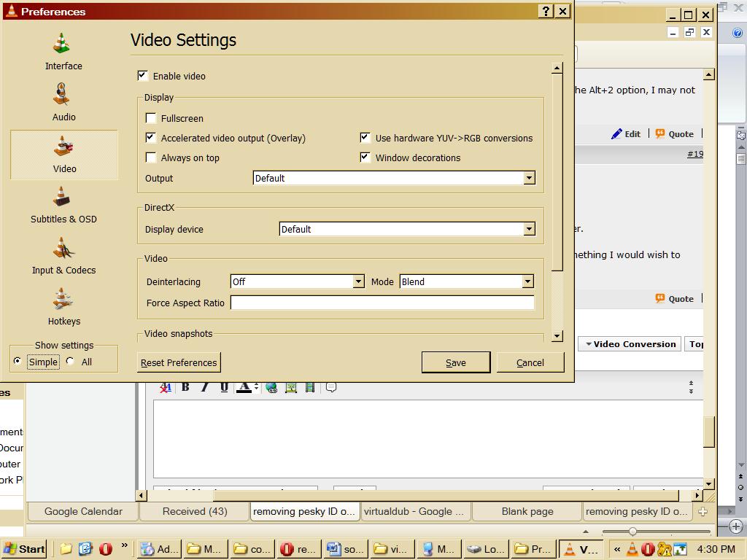Click the remove formatting icon in editor
747x560 pixels.
tap(166, 387)
